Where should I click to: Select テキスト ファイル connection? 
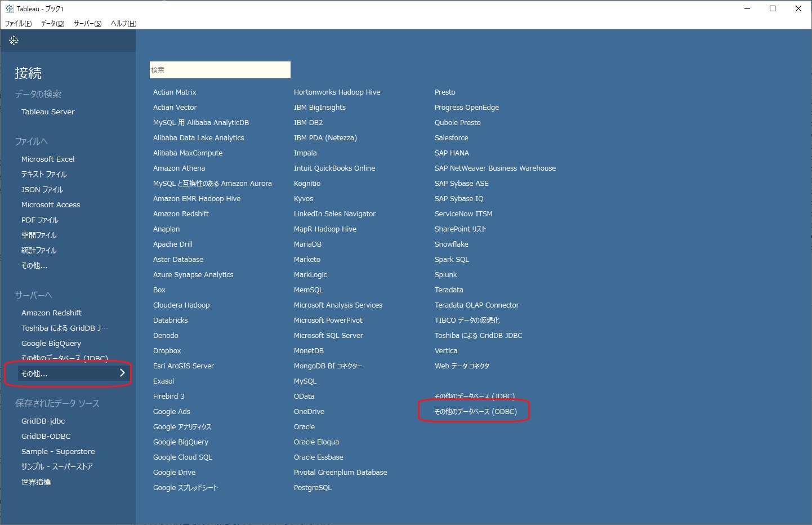(x=44, y=175)
